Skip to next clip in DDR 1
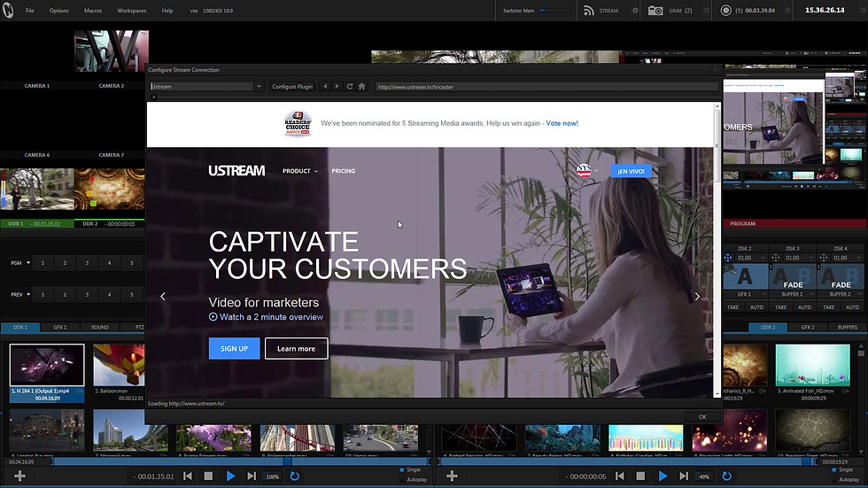This screenshot has width=868, height=488. pos(252,476)
